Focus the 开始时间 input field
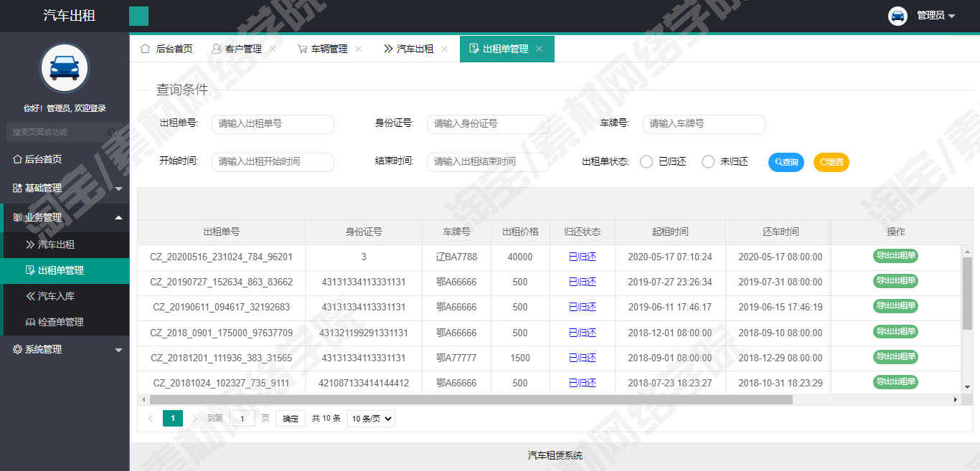The width and height of the screenshot is (980, 471). click(273, 162)
